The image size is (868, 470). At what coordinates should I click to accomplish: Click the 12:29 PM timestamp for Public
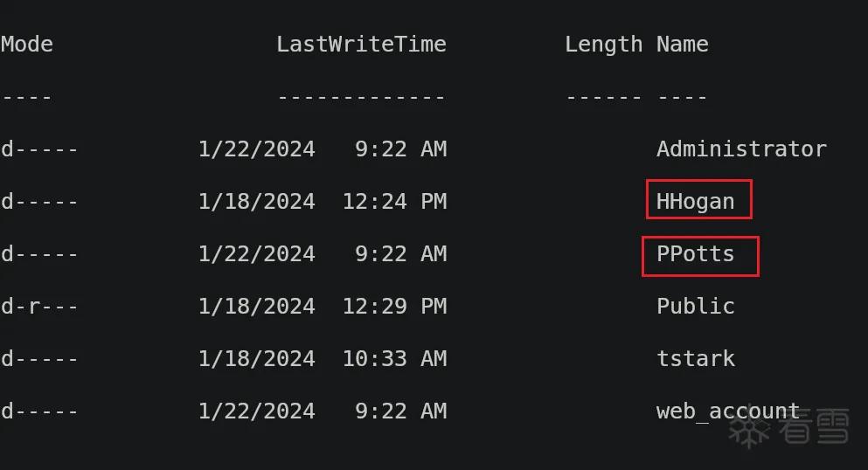coord(394,306)
